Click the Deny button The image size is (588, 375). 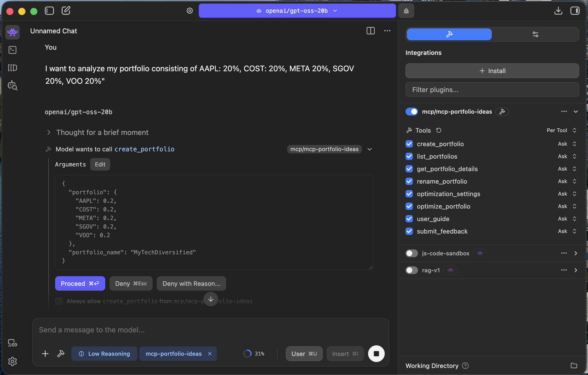pos(131,283)
